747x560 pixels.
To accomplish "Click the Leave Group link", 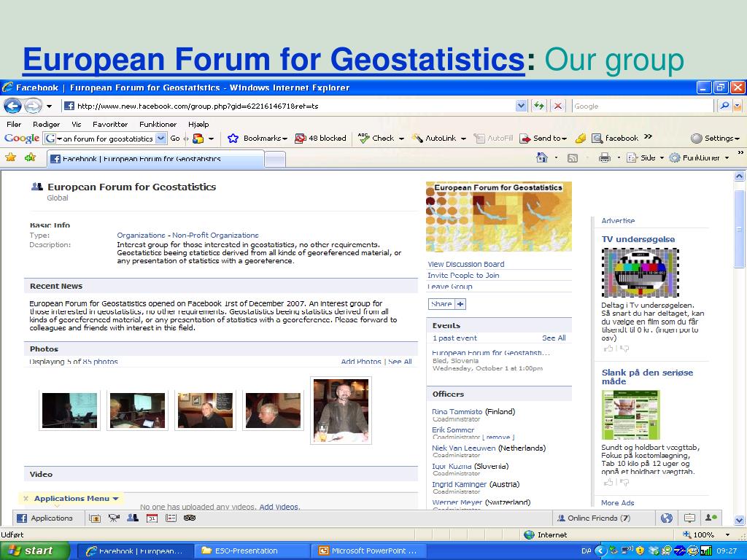I will (x=449, y=286).
